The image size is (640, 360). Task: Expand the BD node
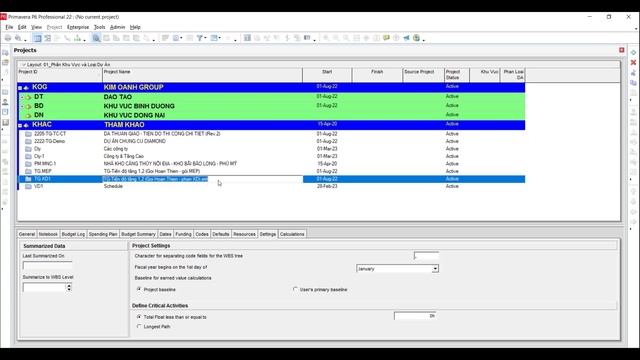(22, 107)
